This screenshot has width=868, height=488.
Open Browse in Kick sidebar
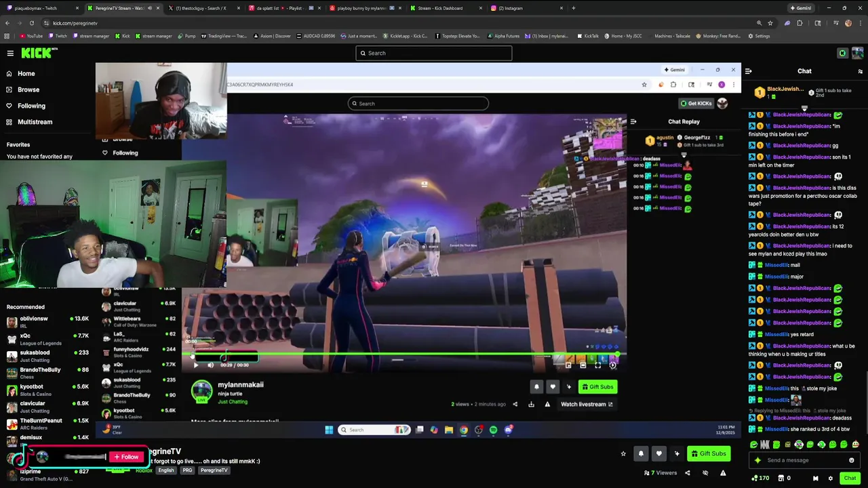coord(23,89)
